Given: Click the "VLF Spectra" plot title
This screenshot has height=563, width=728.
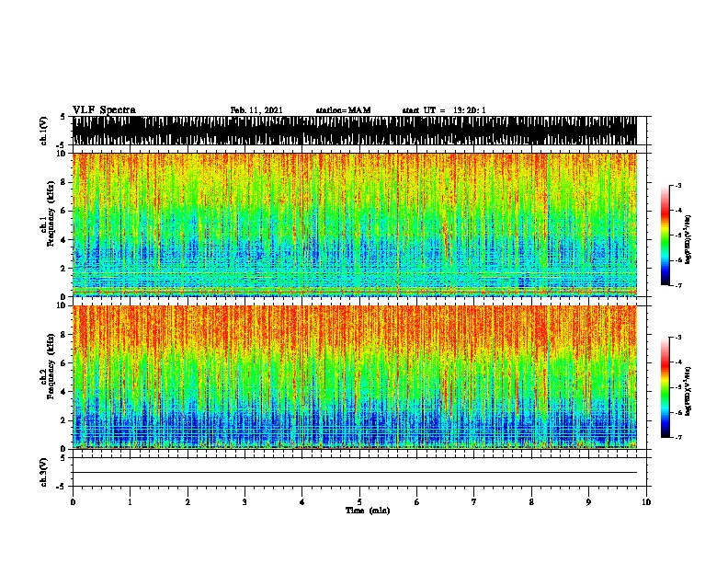Looking at the screenshot, I should (x=104, y=110).
